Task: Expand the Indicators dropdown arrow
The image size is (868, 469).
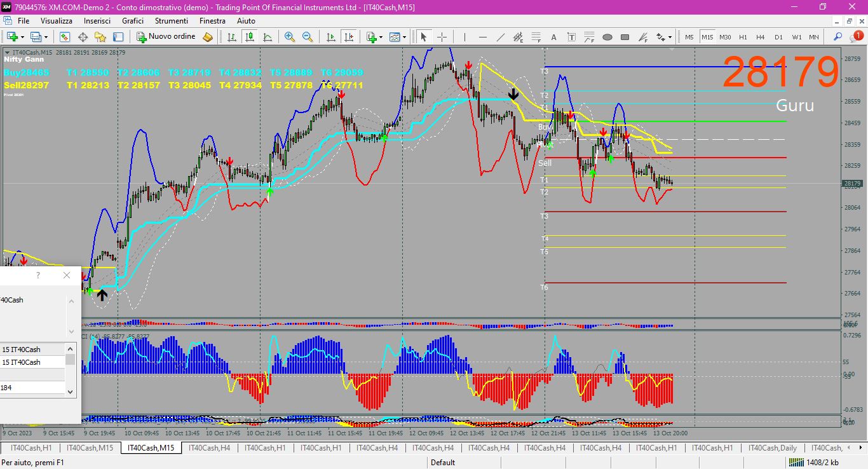Action: pos(381,37)
